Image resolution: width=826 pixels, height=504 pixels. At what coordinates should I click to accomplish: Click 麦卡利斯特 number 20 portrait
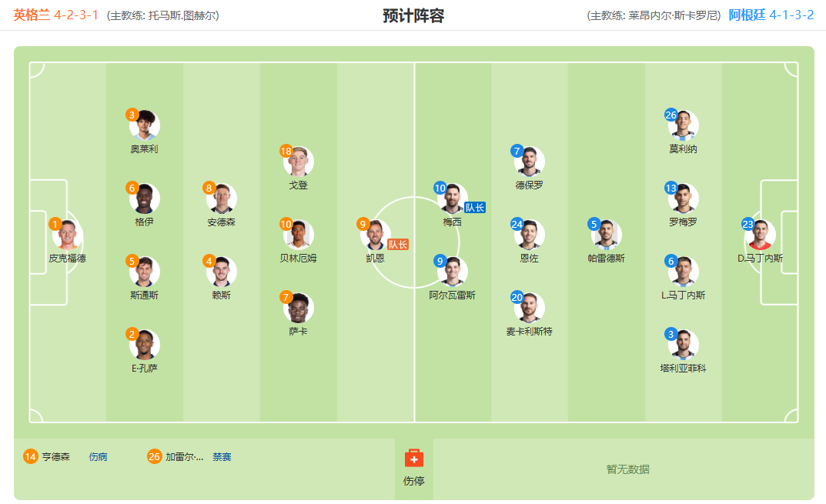529,308
